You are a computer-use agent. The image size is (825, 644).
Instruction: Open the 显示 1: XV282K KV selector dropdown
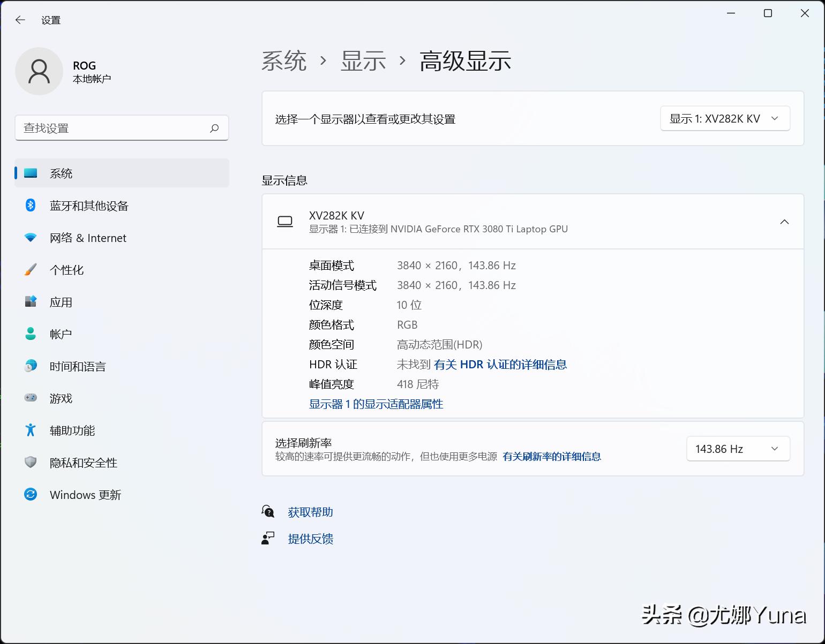point(724,118)
